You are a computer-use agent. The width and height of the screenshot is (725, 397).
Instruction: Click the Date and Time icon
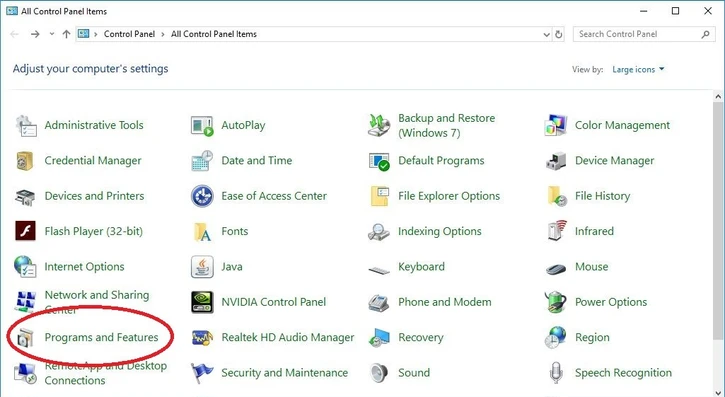(x=202, y=161)
